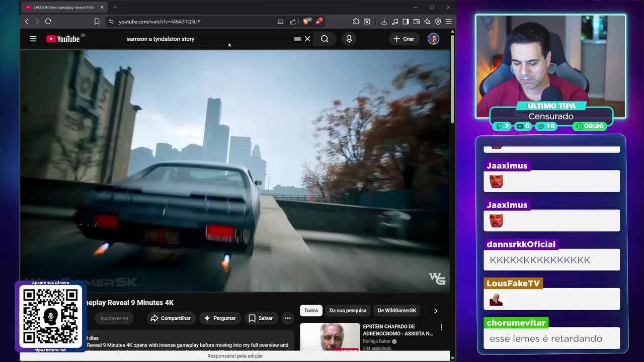The height and width of the screenshot is (362, 644).
Task: Show more filter chips with right chevron
Action: 436,311
